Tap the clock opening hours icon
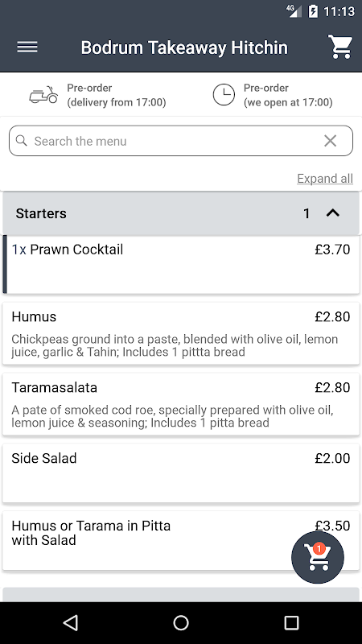This screenshot has width=362, height=644. [x=224, y=95]
